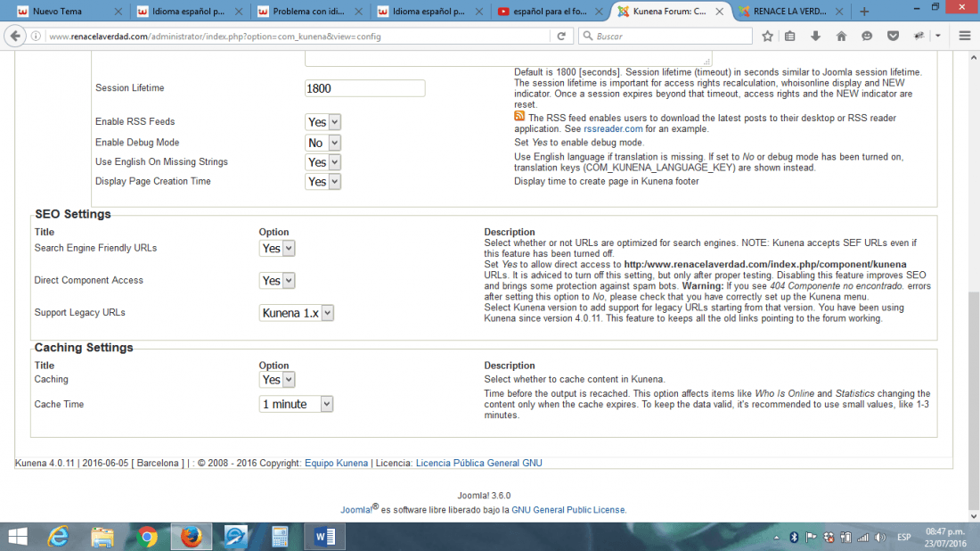Go back using browser back arrow
Viewport: 980px width, 551px height.
click(x=15, y=37)
